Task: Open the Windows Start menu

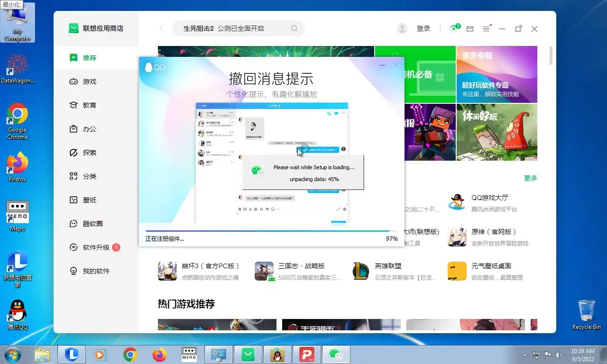Action: (12, 355)
